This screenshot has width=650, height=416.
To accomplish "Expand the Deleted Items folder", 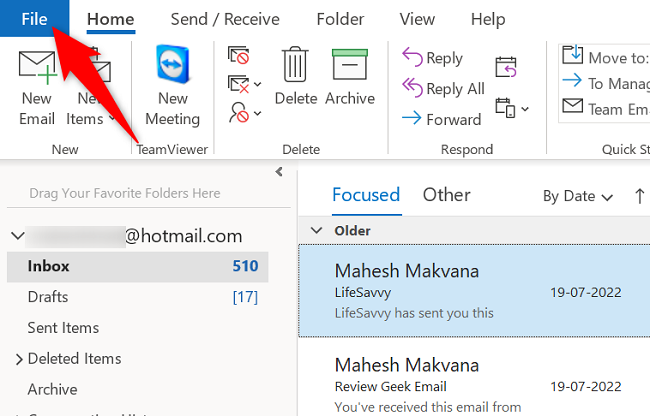I will click(x=19, y=359).
